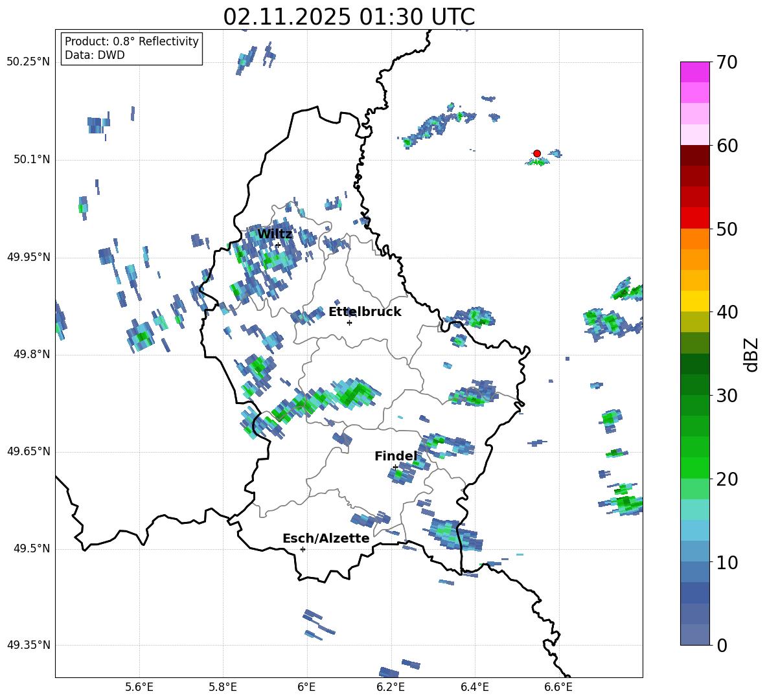Select the Wiltz city label

[x=274, y=234]
